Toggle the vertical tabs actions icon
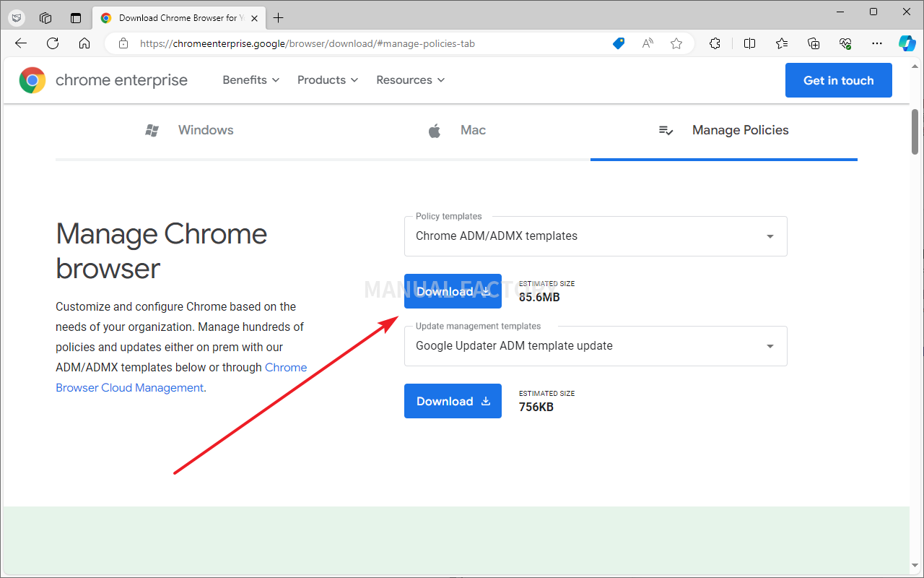This screenshot has width=924, height=578. pos(76,18)
